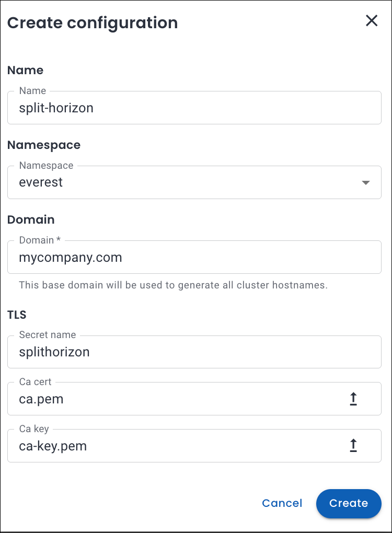Image resolution: width=392 pixels, height=533 pixels.
Task: Click the Ca key upload icon
Action: click(353, 446)
